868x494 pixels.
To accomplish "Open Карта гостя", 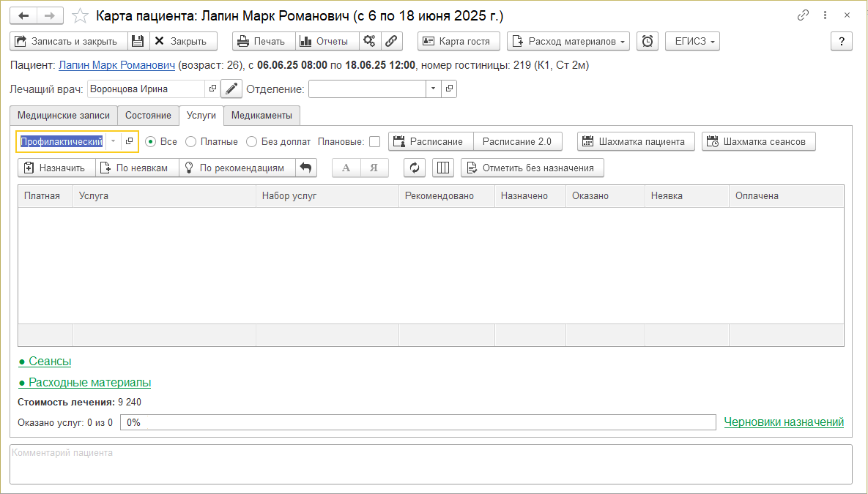I will click(x=459, y=41).
